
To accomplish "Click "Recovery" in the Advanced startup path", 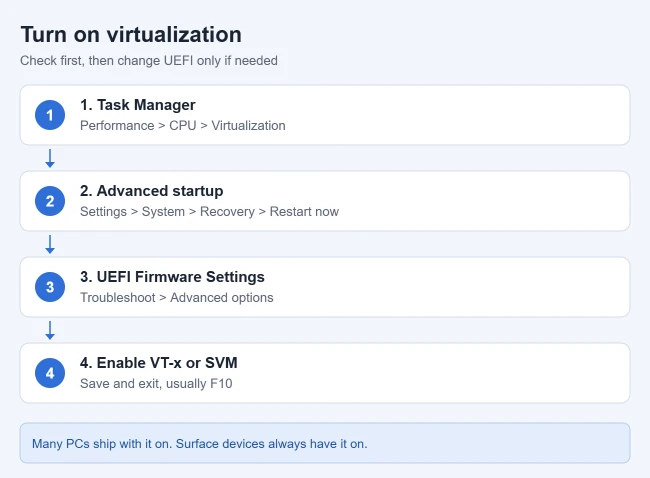I will (x=227, y=211).
